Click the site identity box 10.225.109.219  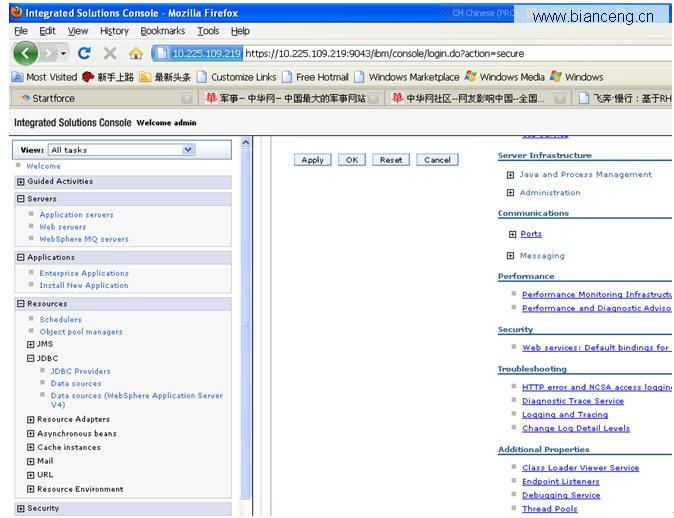(199, 53)
